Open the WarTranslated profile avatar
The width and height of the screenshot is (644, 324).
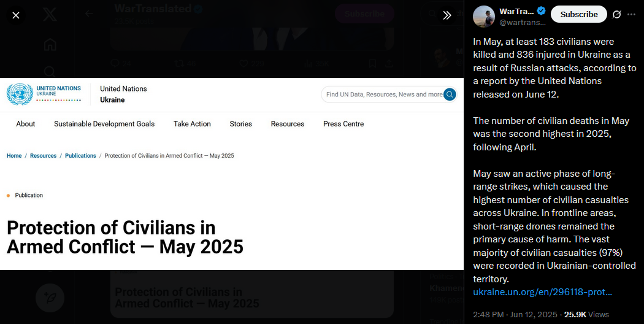[484, 17]
